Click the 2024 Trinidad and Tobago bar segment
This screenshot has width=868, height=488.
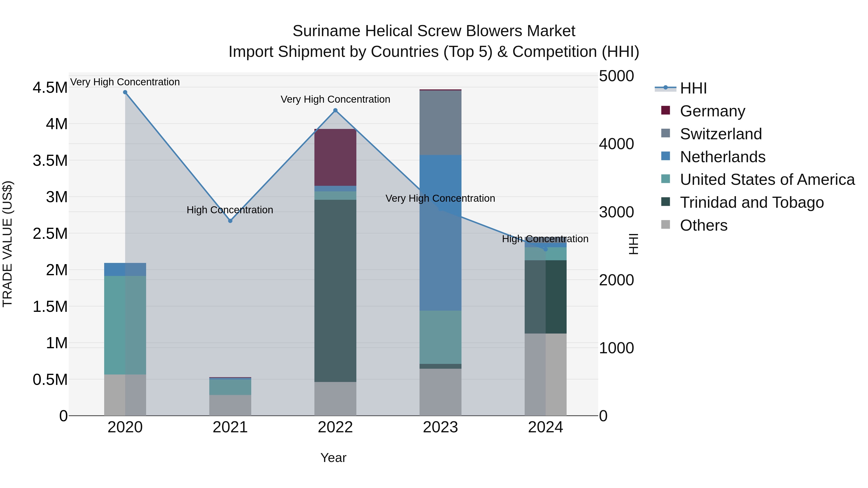[546, 297]
